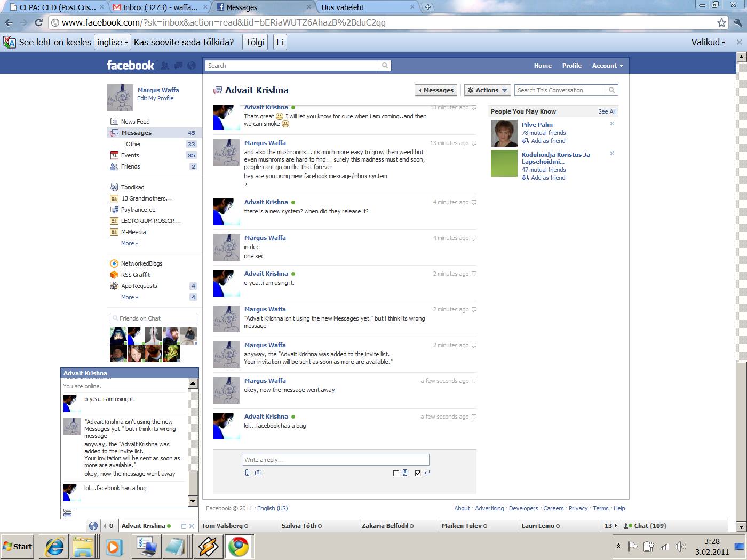Image resolution: width=747 pixels, height=560 pixels.
Task: Open the Zakaria Belfodil chat tab
Action: (x=399, y=526)
